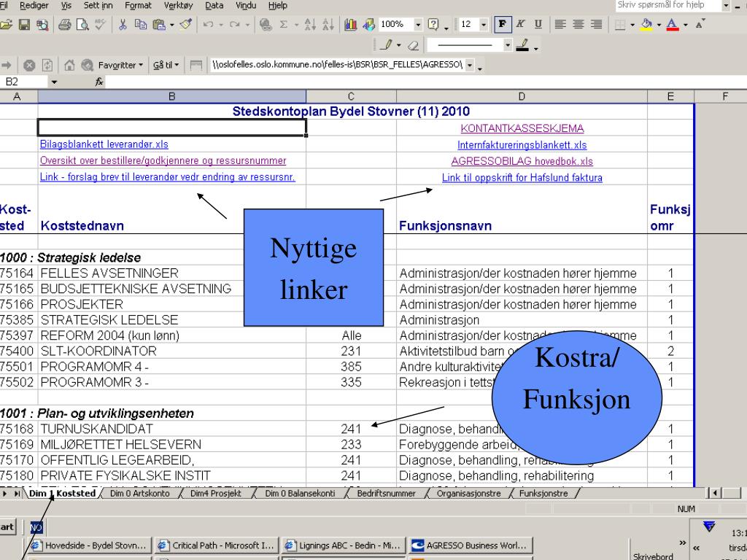Switch to Dim 0 Artskonto sheet tab

tap(139, 494)
